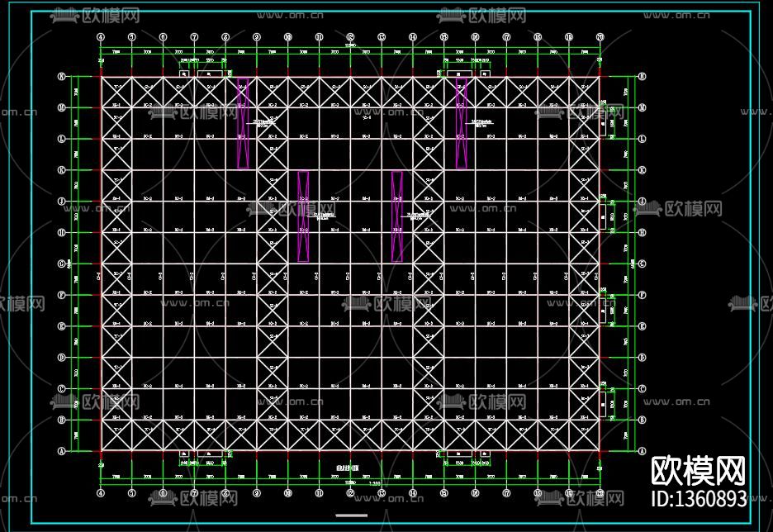Click the right axis bubble labeled K
This screenshot has height=532, width=773.
coord(642,170)
